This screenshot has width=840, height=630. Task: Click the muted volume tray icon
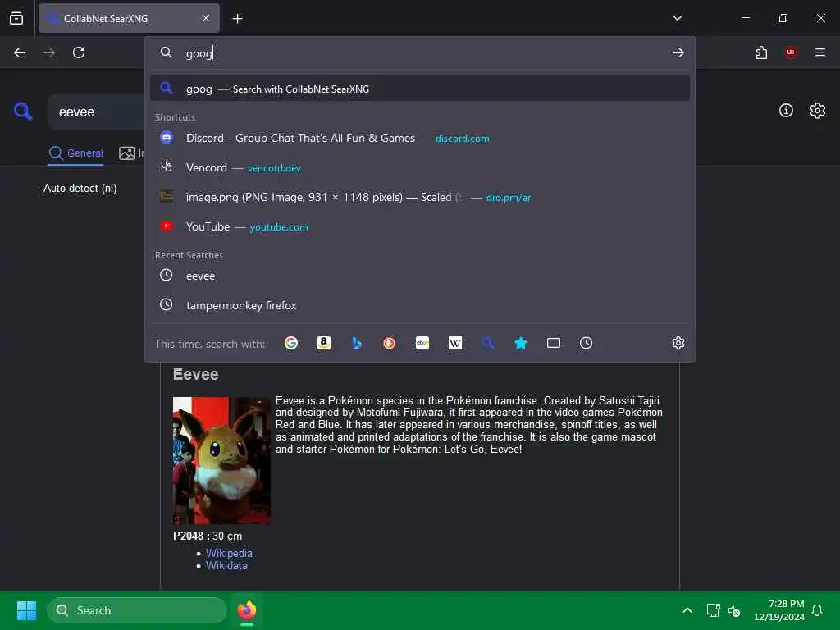point(734,610)
